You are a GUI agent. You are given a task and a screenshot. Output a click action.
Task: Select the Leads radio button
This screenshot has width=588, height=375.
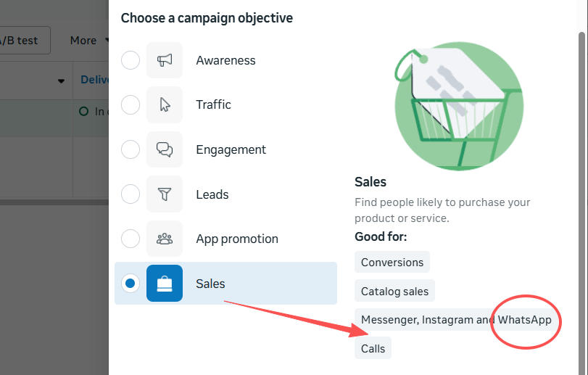point(131,194)
